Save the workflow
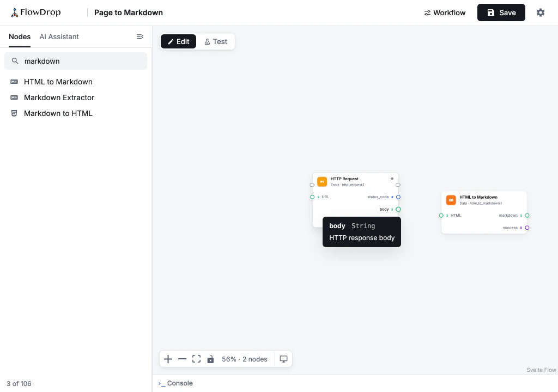This screenshot has height=392, width=558. click(x=501, y=13)
